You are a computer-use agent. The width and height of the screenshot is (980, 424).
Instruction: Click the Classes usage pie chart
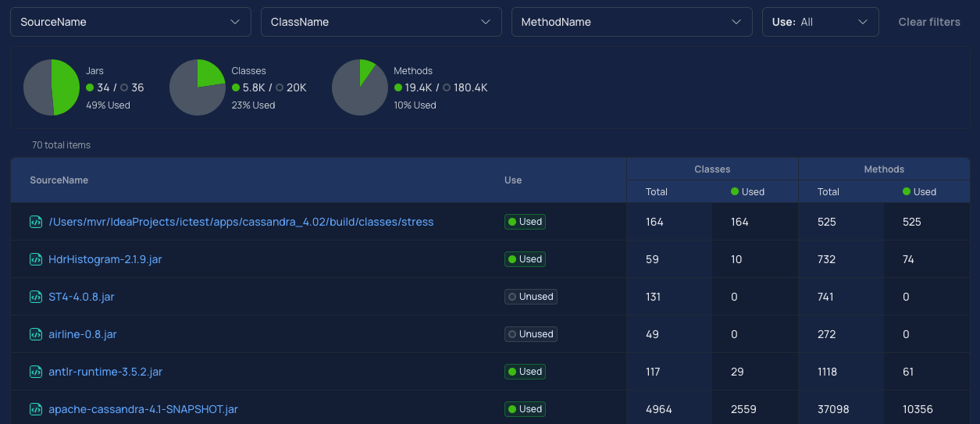(x=198, y=87)
